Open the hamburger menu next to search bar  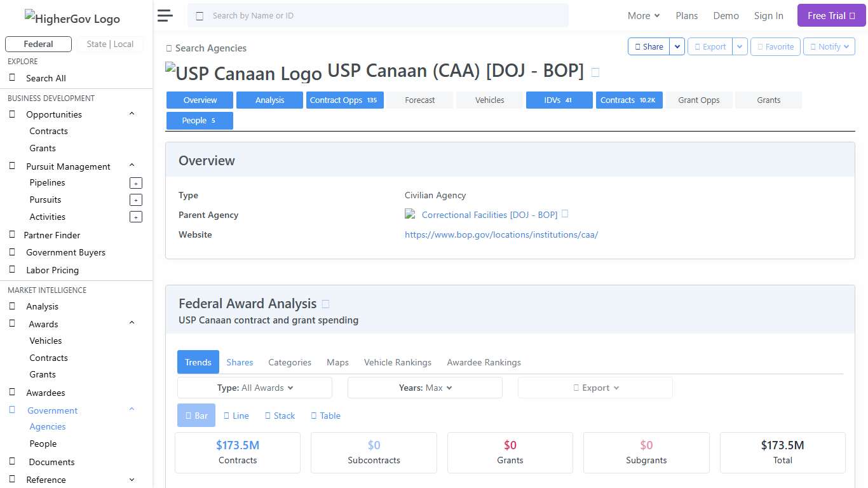[165, 15]
